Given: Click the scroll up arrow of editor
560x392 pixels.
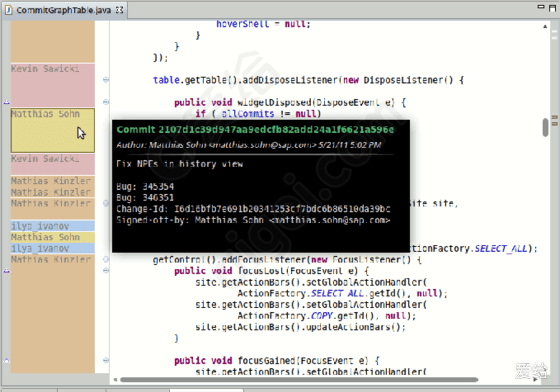Looking at the screenshot, I should [x=545, y=26].
